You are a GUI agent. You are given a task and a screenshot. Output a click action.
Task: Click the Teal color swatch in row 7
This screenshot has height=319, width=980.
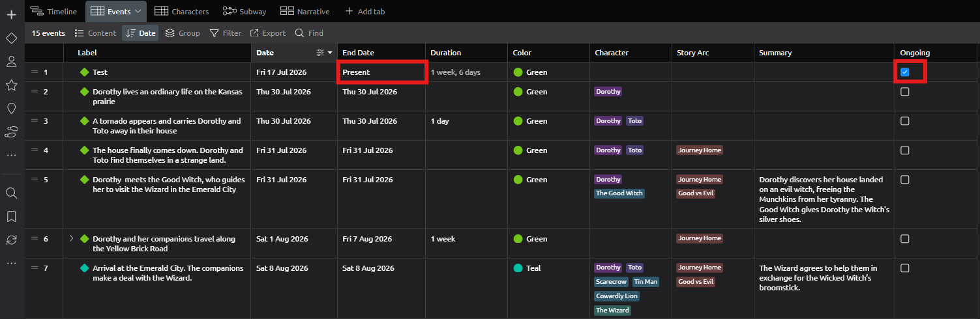tap(518, 268)
